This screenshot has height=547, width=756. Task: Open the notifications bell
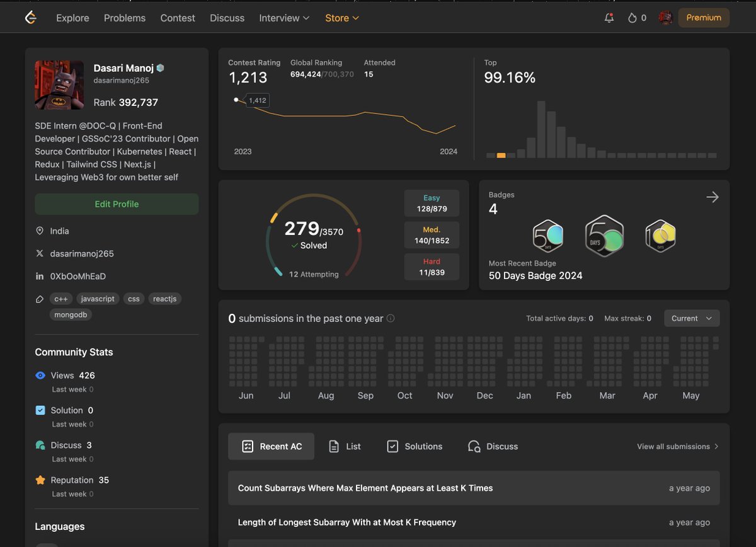(609, 18)
